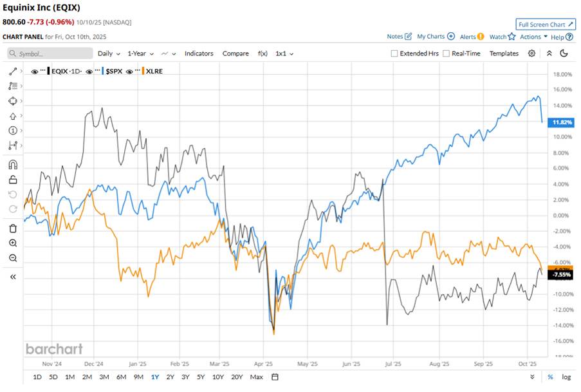Viewport: 581px width, 392px height.
Task: Click the Full Screen Chart button
Action: click(544, 24)
